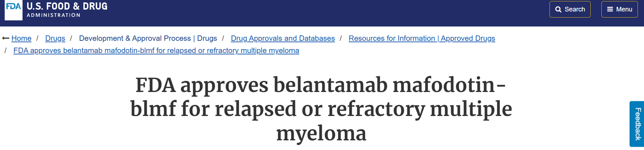
Task: Expand the Menu button
Action: (x=619, y=9)
